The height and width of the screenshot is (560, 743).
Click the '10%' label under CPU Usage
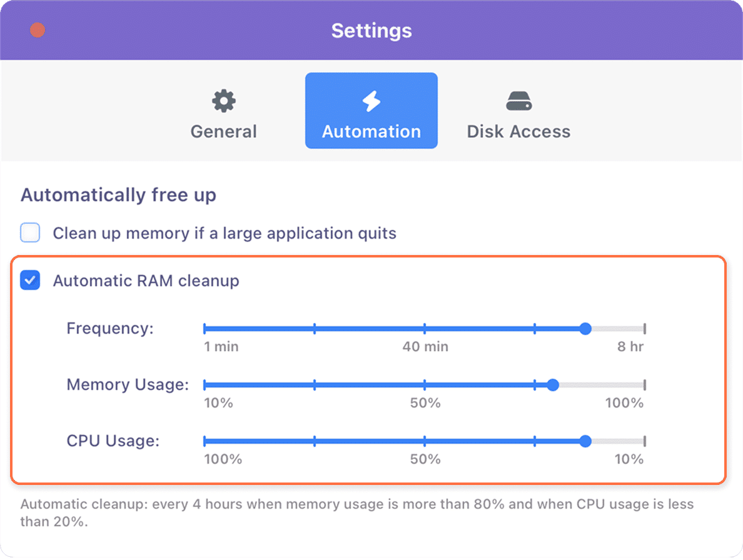[629, 459]
